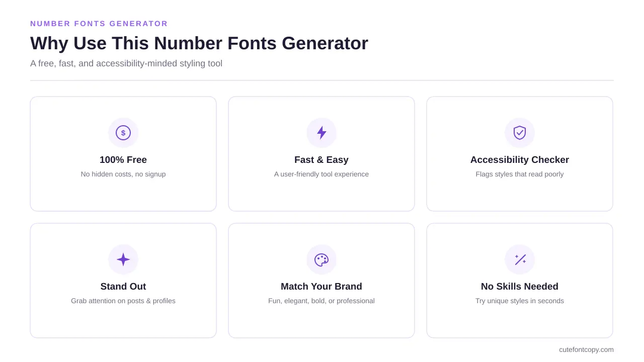Select the 'Stand Out' card title
This screenshot has width=644, height=362.
click(123, 287)
